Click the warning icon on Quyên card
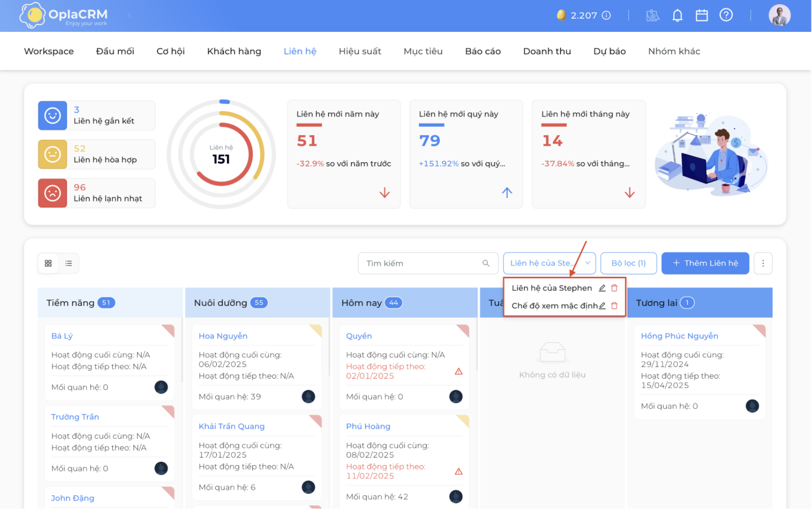The width and height of the screenshot is (812, 510). coord(459,371)
